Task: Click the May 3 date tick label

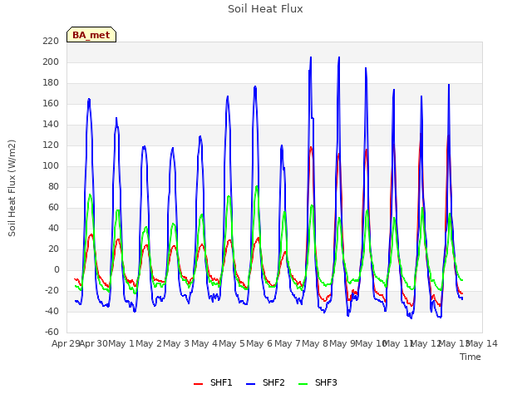Action: coord(176,343)
